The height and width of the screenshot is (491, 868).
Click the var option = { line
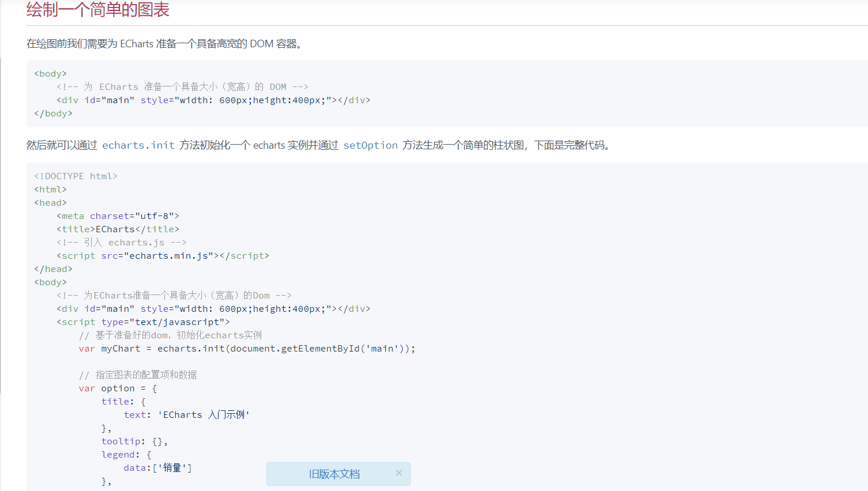118,388
